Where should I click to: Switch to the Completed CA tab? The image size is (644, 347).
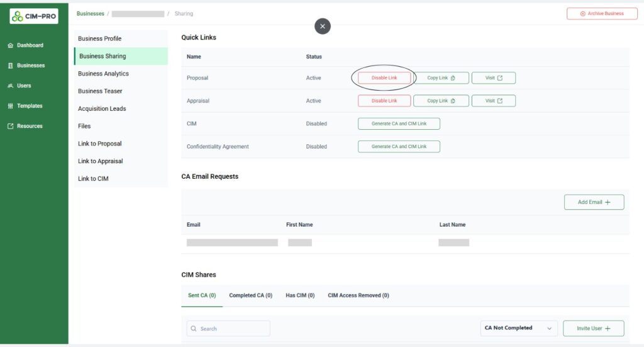(250, 295)
